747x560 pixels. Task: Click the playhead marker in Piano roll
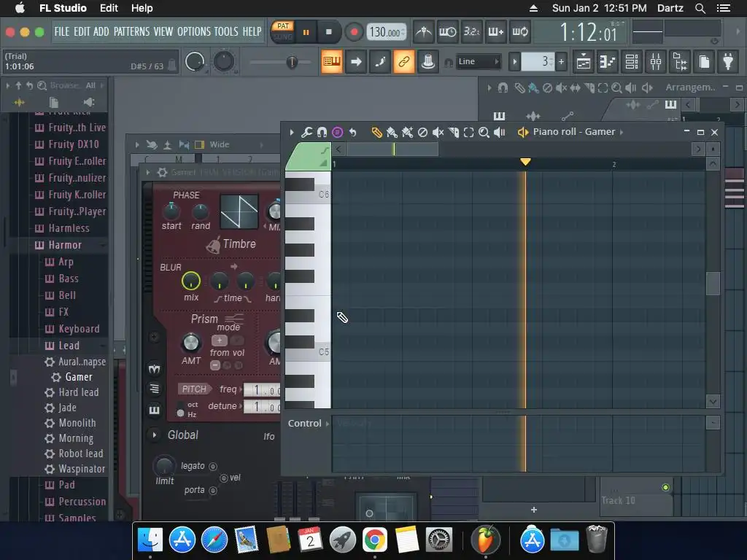click(x=525, y=162)
